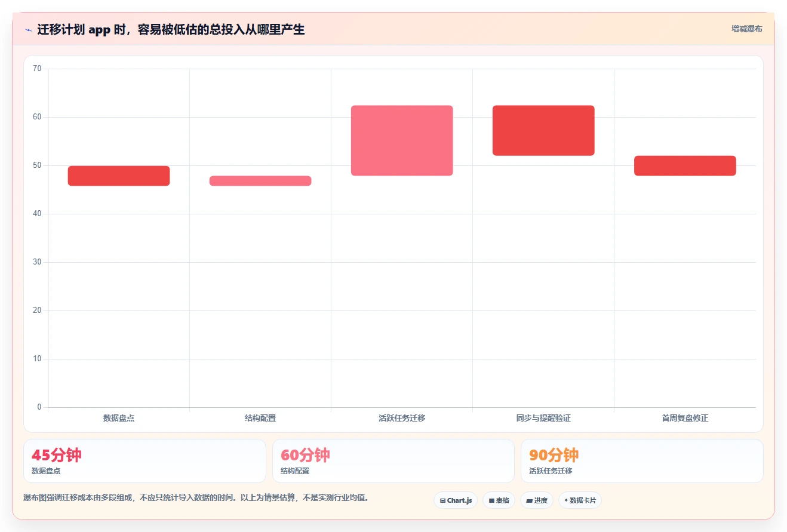Click the Chart.js tag pill

coord(456,500)
